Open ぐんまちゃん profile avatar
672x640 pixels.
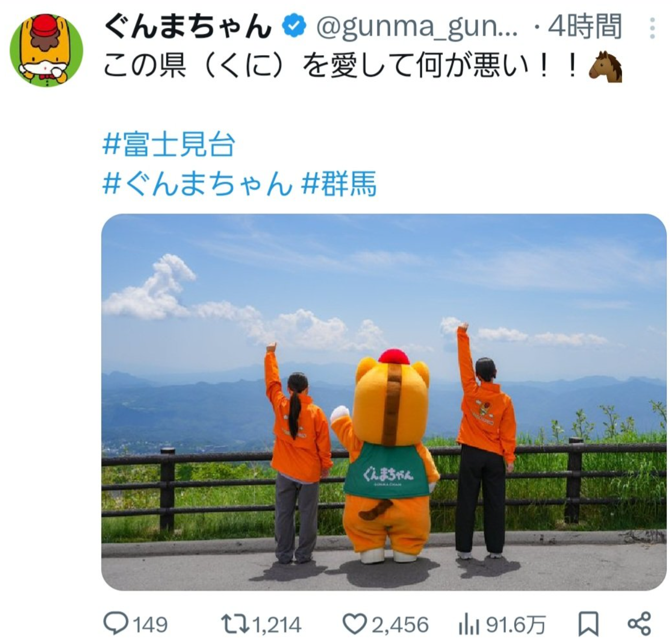[47, 50]
